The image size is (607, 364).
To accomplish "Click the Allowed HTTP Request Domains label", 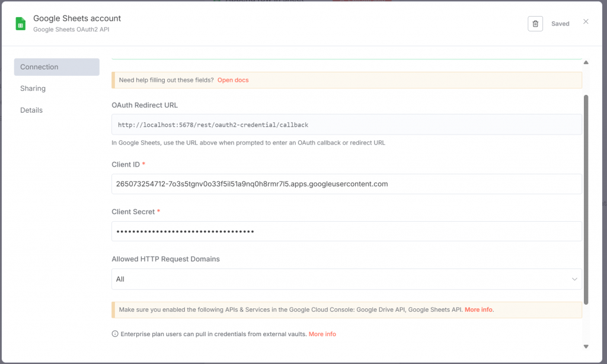I will coord(166,259).
